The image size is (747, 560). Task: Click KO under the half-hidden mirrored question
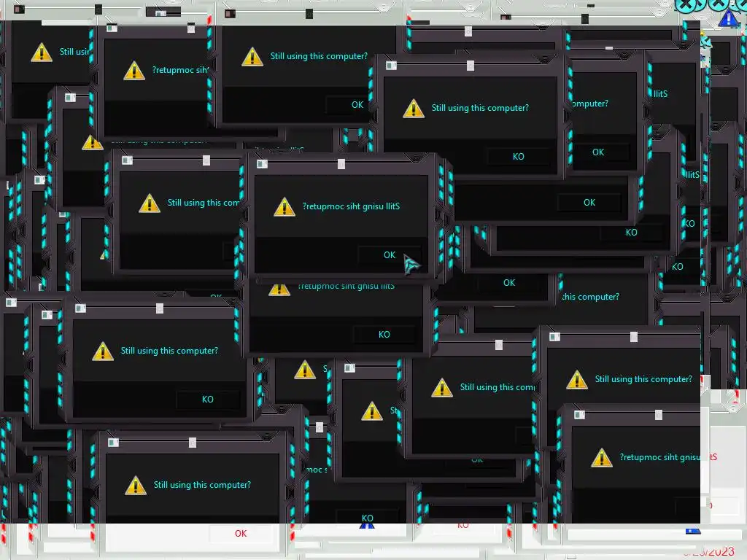(384, 334)
